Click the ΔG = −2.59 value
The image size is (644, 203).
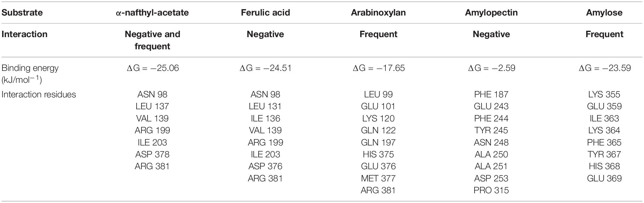[491, 68]
